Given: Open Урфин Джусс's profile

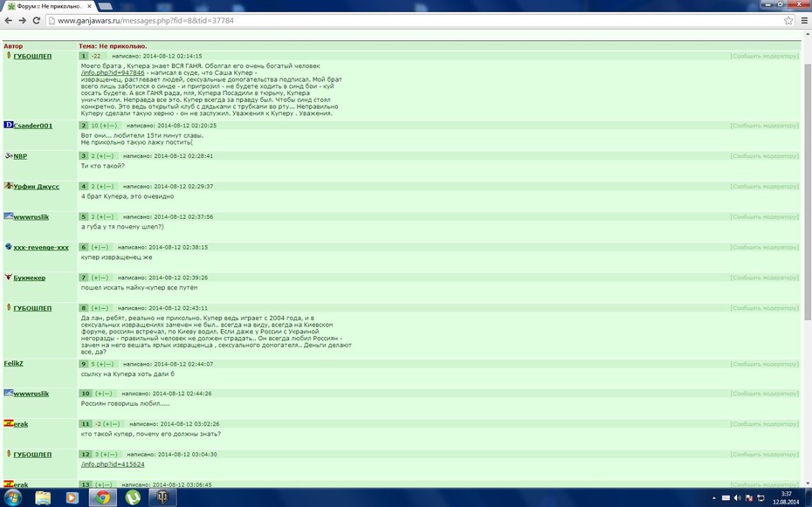Looking at the screenshot, I should coord(37,187).
